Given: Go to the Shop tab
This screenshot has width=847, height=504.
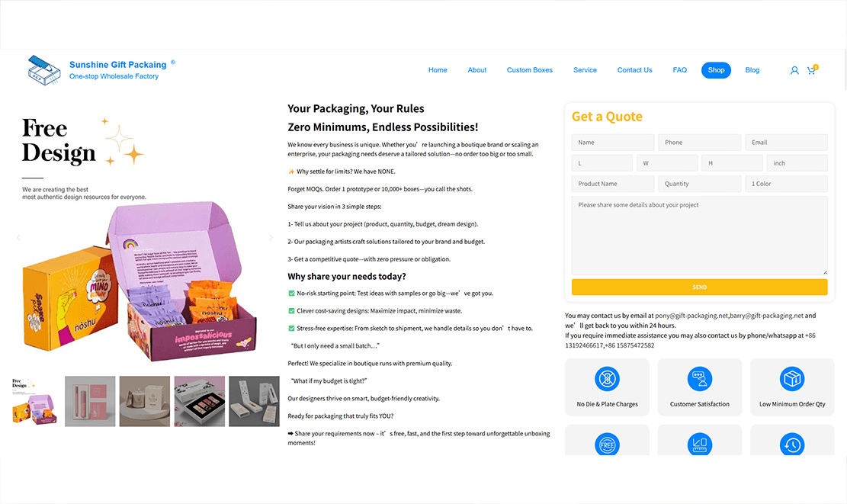Looking at the screenshot, I should [716, 70].
